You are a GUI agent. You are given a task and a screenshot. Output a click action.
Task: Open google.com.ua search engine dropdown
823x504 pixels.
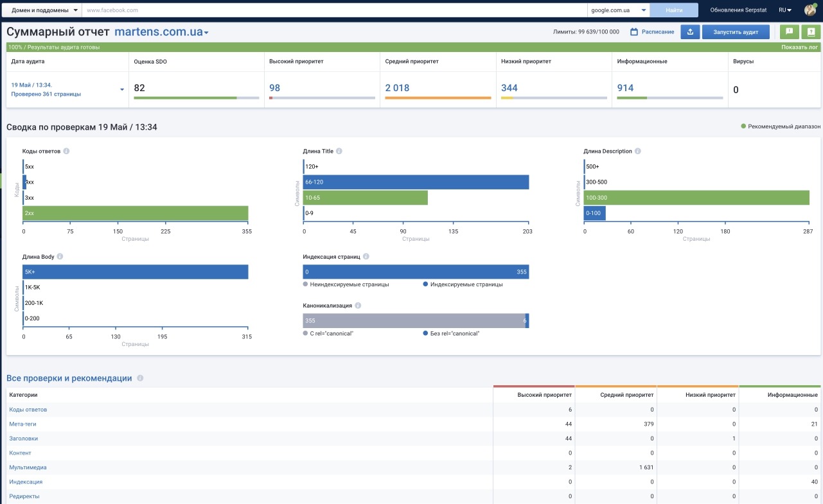(x=618, y=10)
